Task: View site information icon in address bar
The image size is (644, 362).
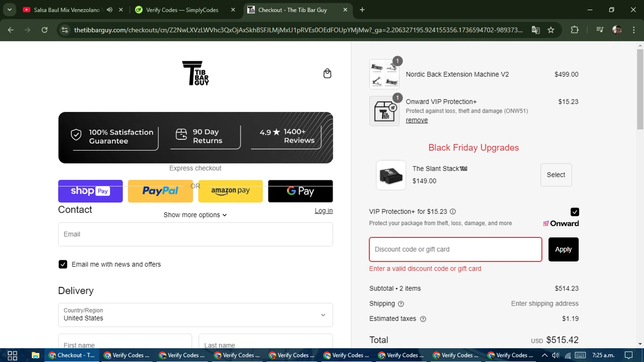Action: [x=65, y=30]
